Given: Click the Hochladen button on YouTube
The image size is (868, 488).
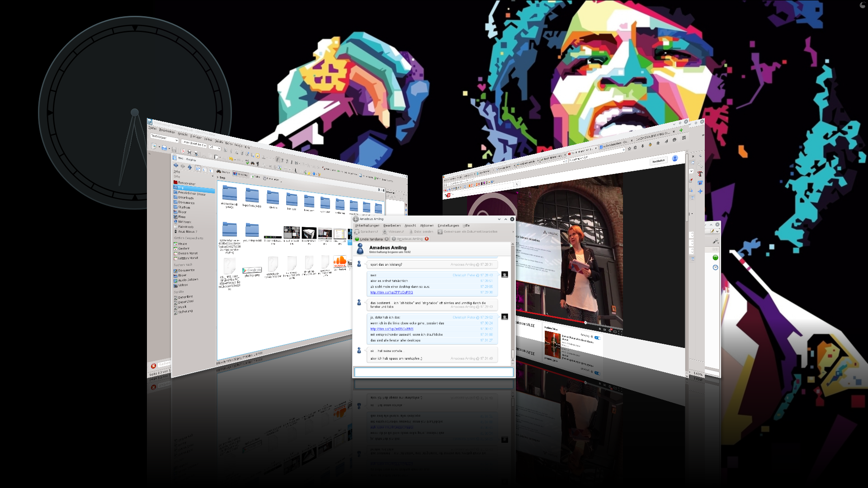Looking at the screenshot, I should pyautogui.click(x=659, y=161).
